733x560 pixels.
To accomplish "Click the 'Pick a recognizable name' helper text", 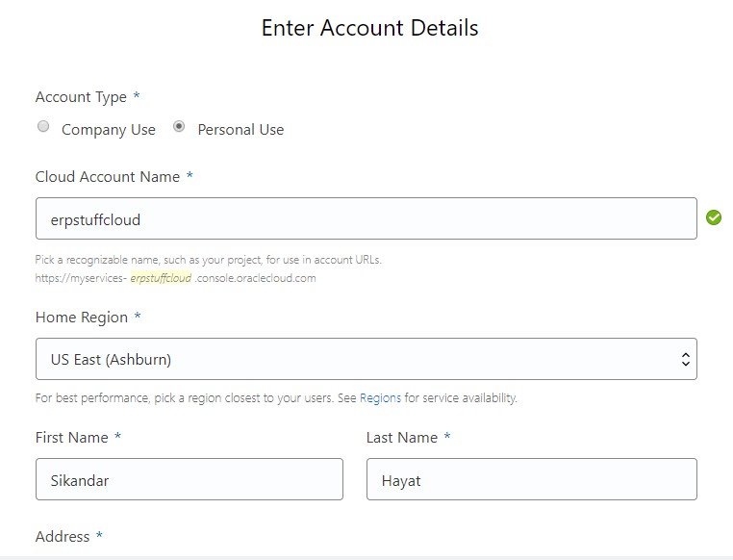I will pos(209,260).
